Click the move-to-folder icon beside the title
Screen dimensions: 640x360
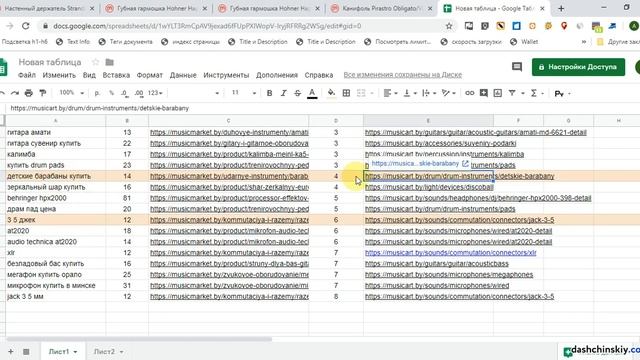pyautogui.click(x=109, y=62)
